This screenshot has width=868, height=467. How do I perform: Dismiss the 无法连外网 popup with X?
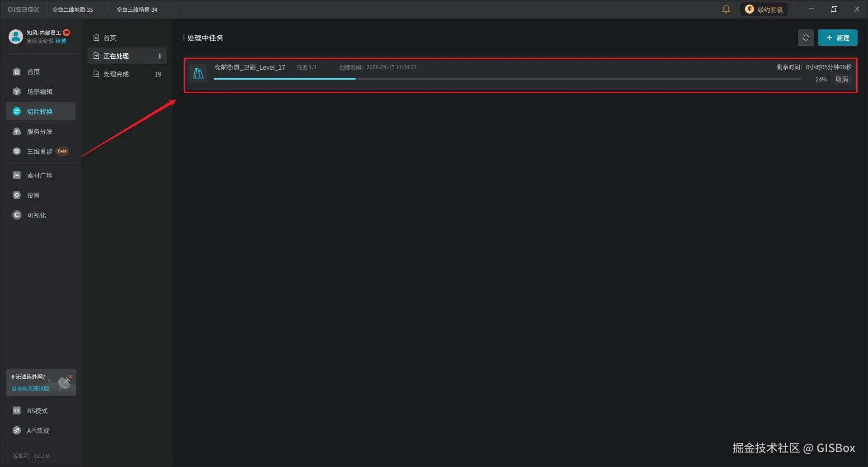(x=71, y=376)
